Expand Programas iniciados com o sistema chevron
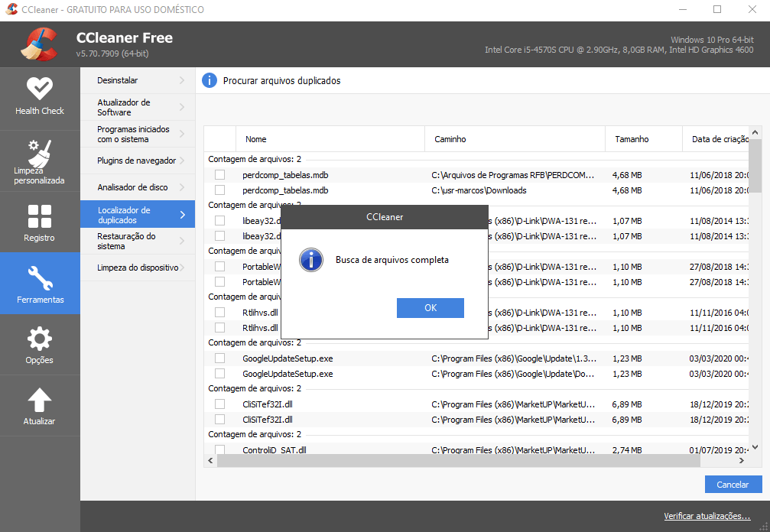Viewport: 770px width, 532px height. pos(182,134)
